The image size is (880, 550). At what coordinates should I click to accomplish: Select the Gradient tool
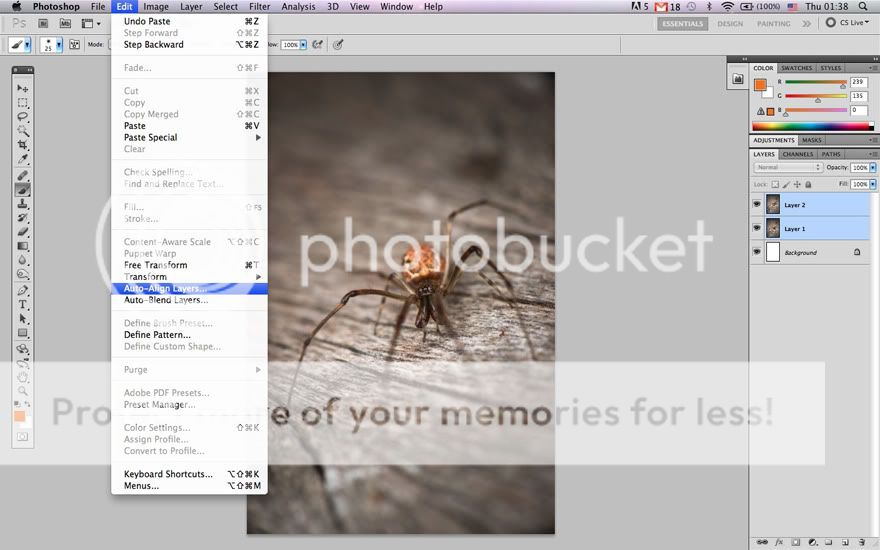click(22, 246)
